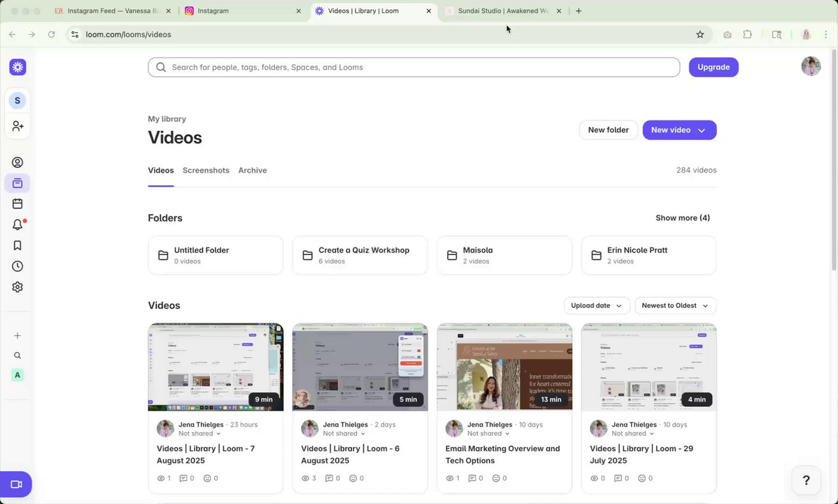Click the Upgrade button

pos(714,67)
